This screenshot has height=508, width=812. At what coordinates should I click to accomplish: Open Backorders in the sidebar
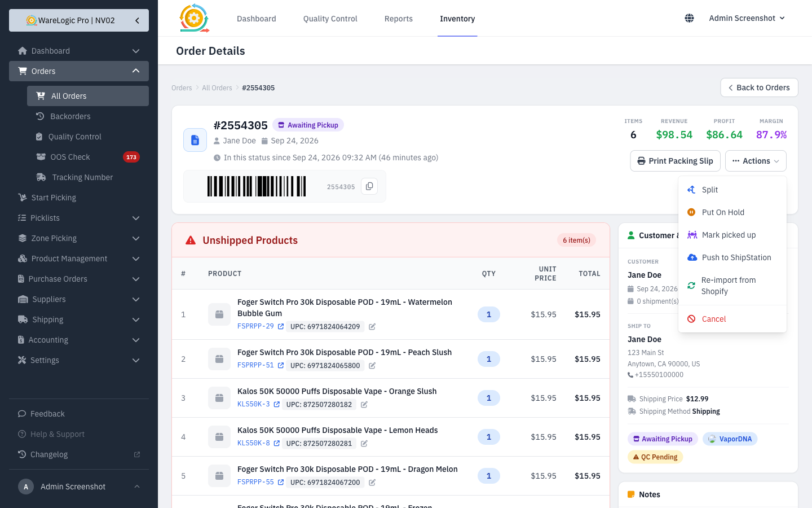click(x=88, y=116)
